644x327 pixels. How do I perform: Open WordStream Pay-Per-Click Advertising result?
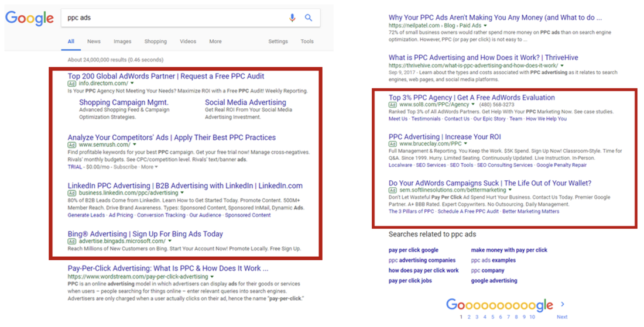168,269
